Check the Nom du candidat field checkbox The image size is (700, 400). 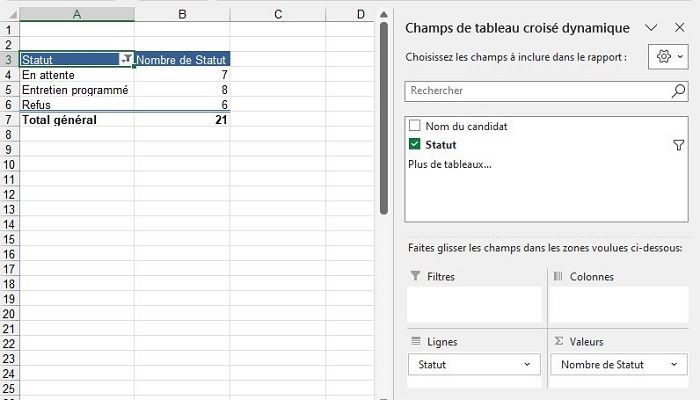415,127
